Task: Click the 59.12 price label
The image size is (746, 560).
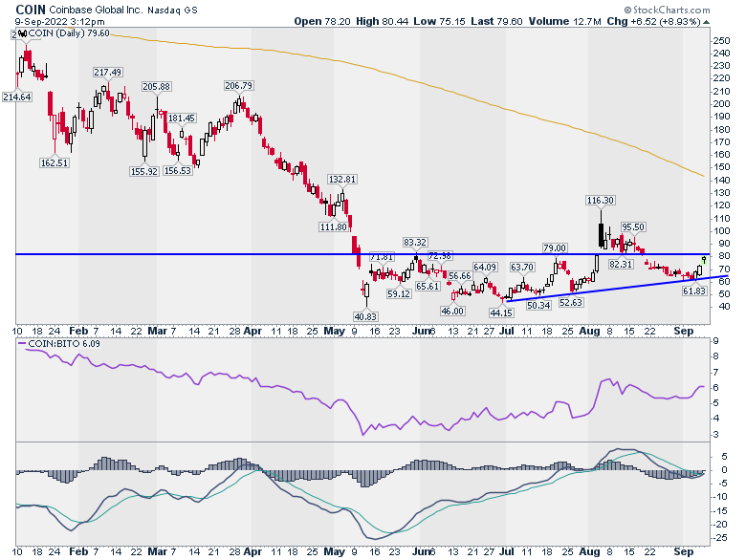Action: point(399,293)
